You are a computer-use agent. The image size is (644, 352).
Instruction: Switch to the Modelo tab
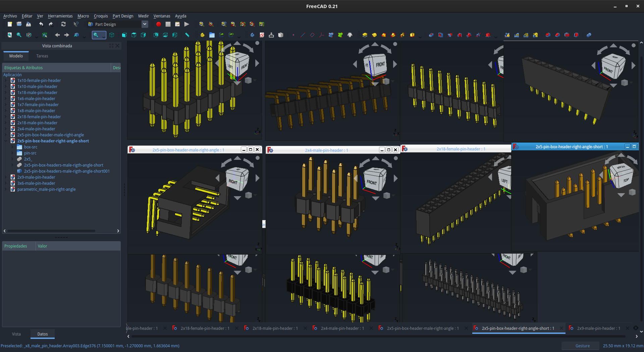tap(16, 56)
